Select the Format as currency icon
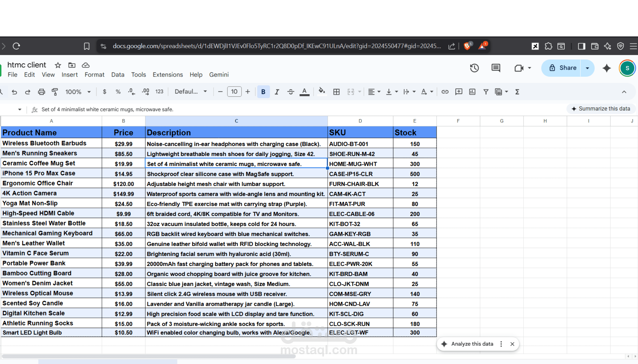 pyautogui.click(x=104, y=92)
